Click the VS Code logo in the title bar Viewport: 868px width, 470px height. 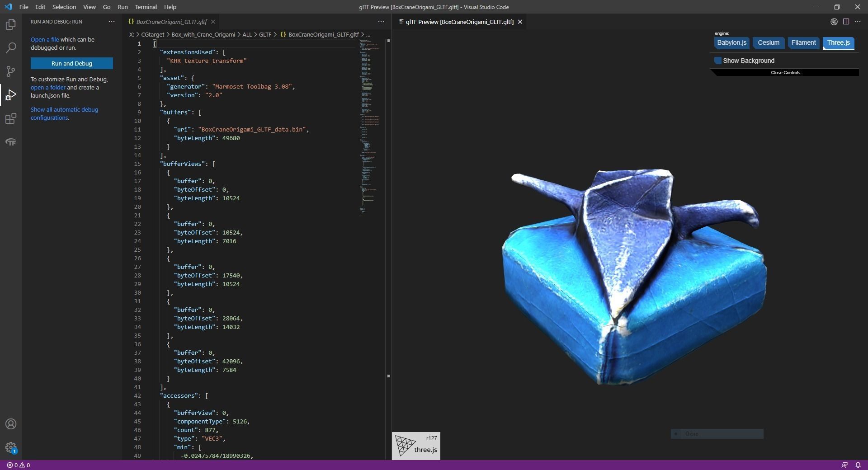[x=8, y=7]
